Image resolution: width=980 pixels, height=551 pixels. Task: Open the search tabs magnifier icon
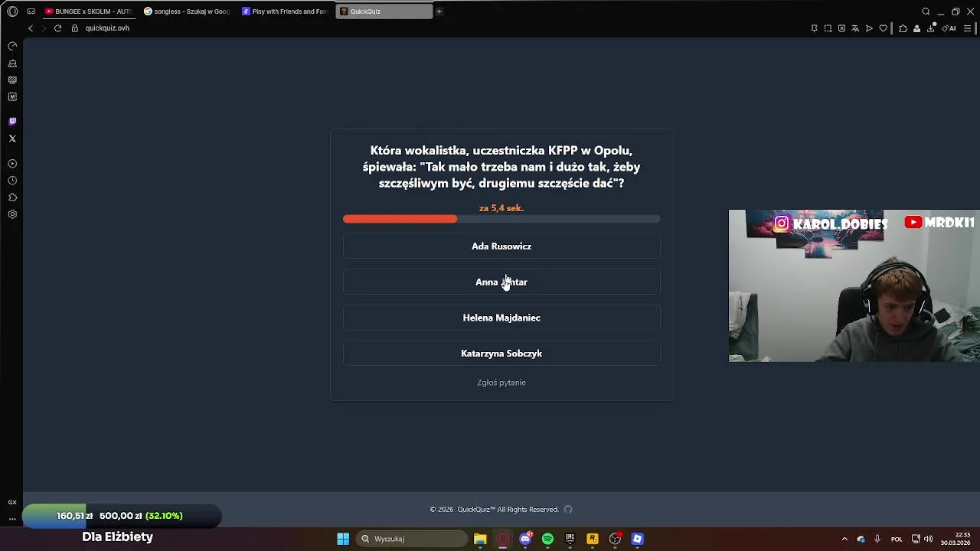[x=926, y=11]
